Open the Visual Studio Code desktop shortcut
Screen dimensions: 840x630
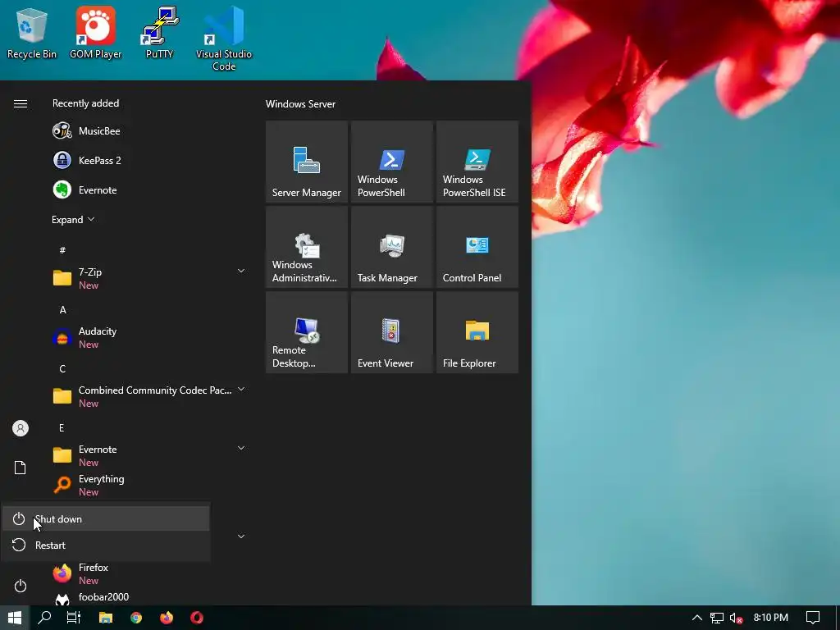(224, 39)
